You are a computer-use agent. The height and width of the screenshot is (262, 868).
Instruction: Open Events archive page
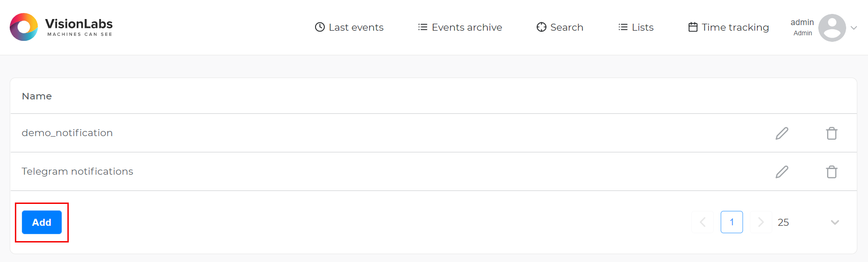click(460, 27)
